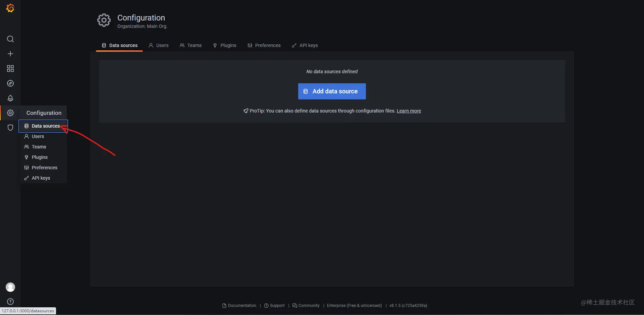Open the Alerting bell icon
The height and width of the screenshot is (315, 644).
point(10,98)
